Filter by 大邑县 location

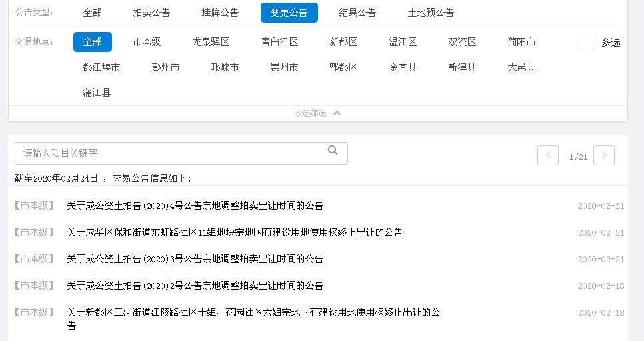coord(521,67)
